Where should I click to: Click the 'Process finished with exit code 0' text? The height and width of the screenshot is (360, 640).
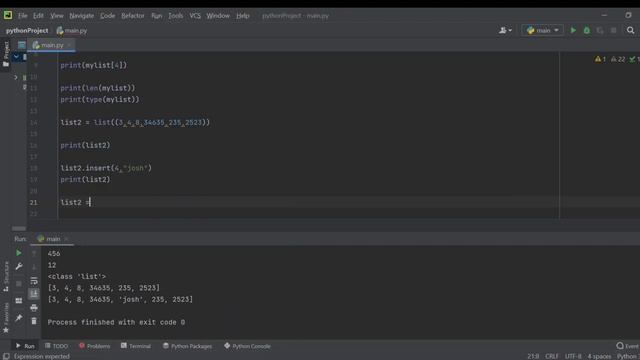click(x=116, y=322)
